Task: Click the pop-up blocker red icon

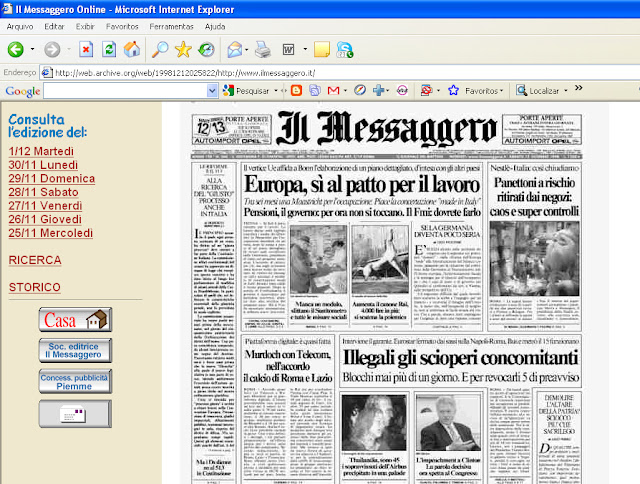Action: pyautogui.click(x=426, y=90)
